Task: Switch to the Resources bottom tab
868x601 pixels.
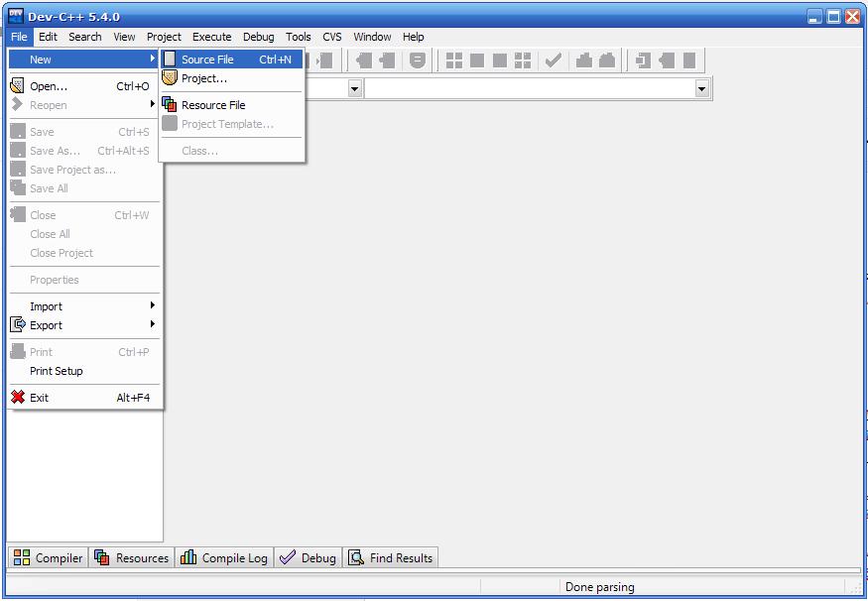Action: (132, 557)
